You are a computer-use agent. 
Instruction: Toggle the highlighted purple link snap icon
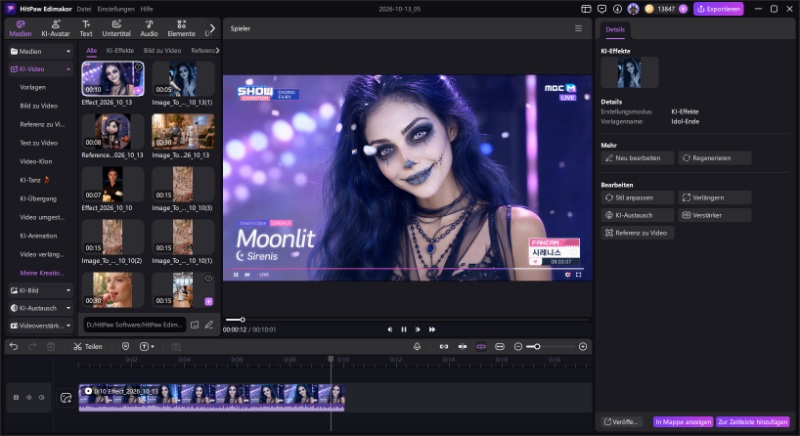point(481,347)
